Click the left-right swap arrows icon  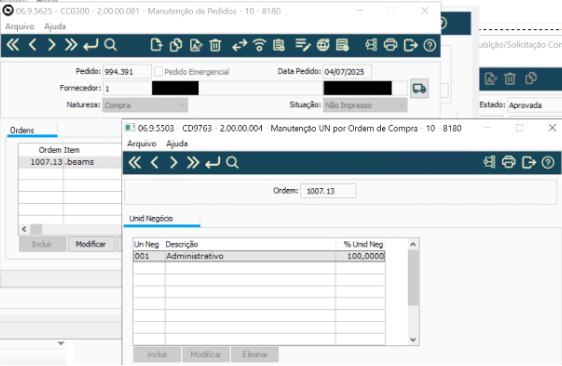tap(239, 45)
